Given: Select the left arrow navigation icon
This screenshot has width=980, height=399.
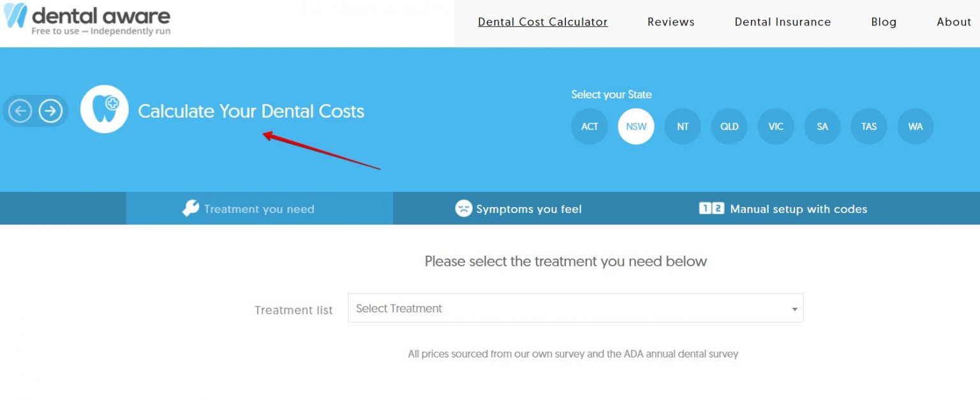Looking at the screenshot, I should (19, 110).
